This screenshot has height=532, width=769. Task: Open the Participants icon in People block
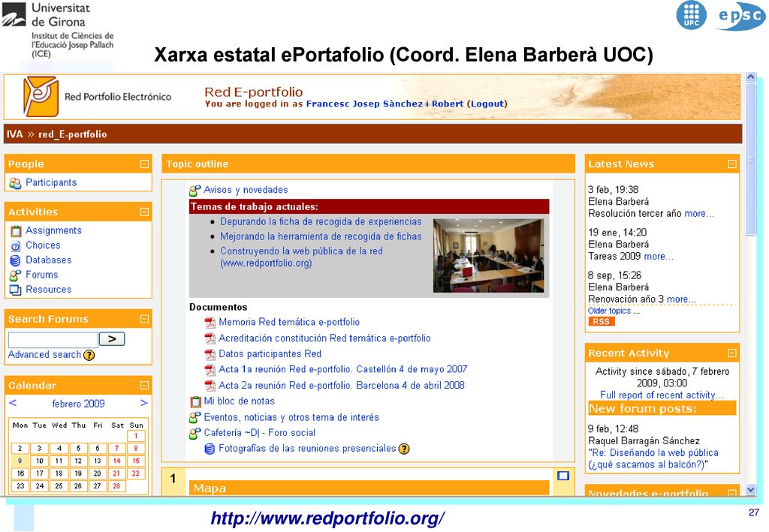click(15, 183)
